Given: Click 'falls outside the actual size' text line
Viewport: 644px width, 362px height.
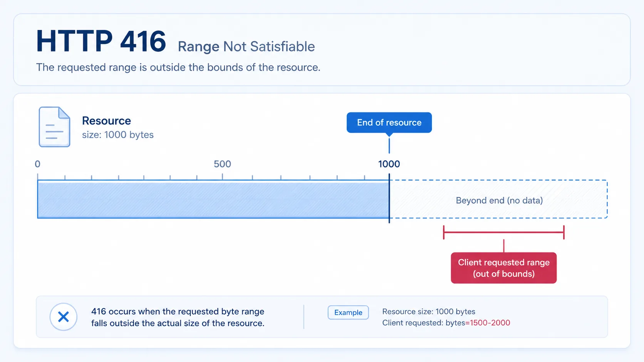Looking at the screenshot, I should [x=178, y=323].
